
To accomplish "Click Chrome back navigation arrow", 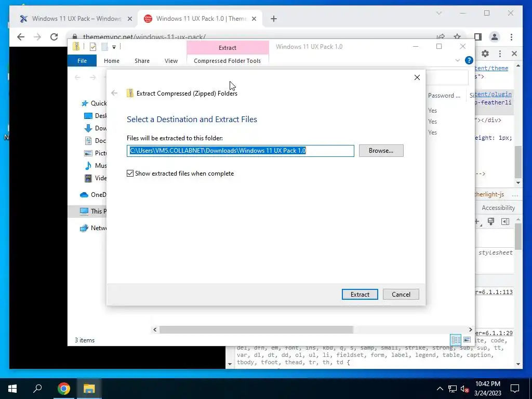I will click(x=21, y=37).
